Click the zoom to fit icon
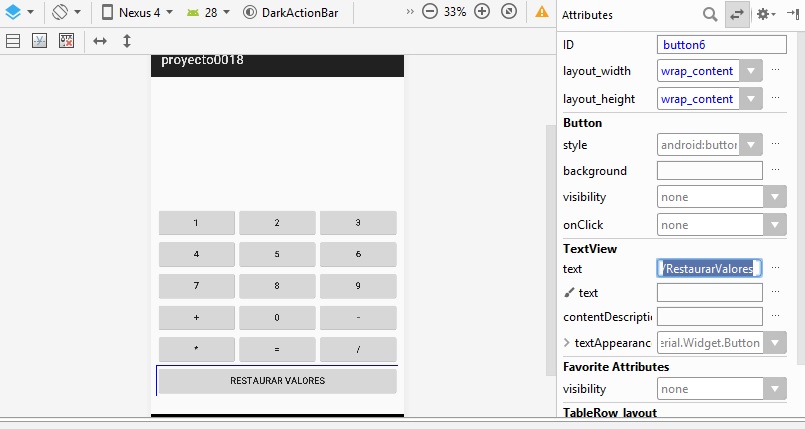805x429 pixels. 509,13
